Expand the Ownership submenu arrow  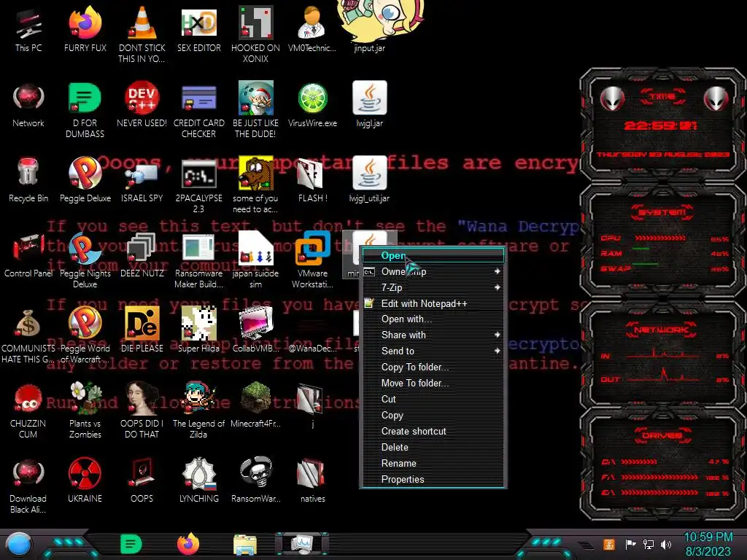(x=497, y=271)
